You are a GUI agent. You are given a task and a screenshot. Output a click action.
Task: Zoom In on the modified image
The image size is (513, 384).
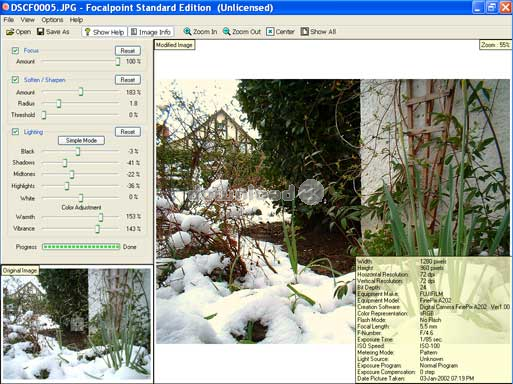(200, 32)
